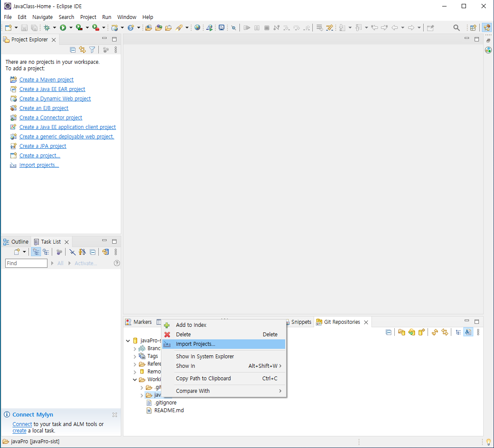Select Import Projects... from context menu

tap(223, 344)
